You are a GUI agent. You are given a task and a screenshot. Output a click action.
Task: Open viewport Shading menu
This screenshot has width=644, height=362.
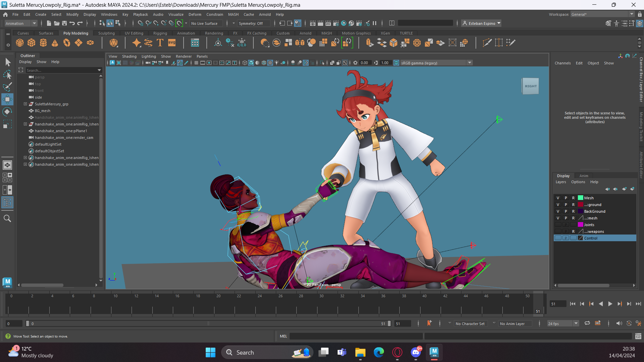pos(129,56)
